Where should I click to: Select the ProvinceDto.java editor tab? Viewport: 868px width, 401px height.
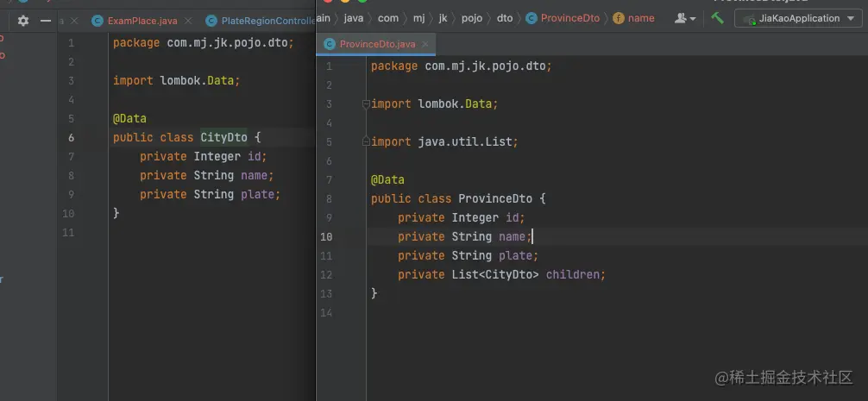(x=377, y=44)
